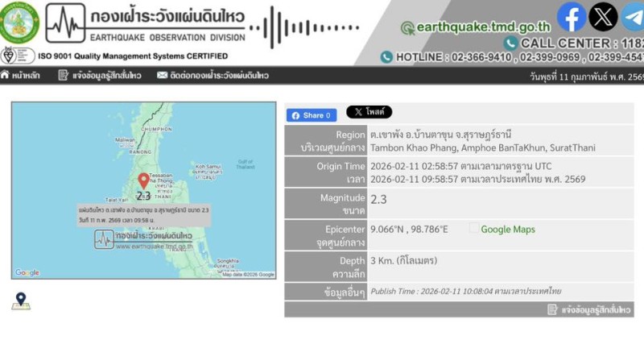
Task: Click the Earthquake Observation Division seismograph logo
Action: [x=64, y=23]
